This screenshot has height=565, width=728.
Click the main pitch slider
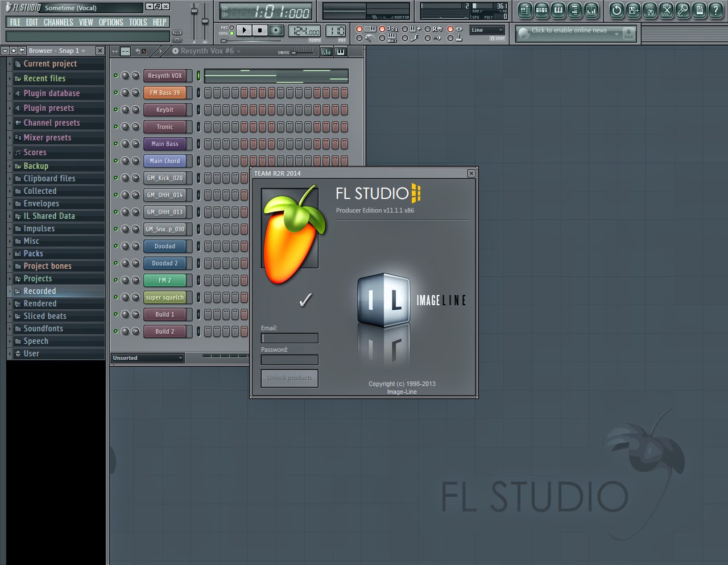click(205, 22)
